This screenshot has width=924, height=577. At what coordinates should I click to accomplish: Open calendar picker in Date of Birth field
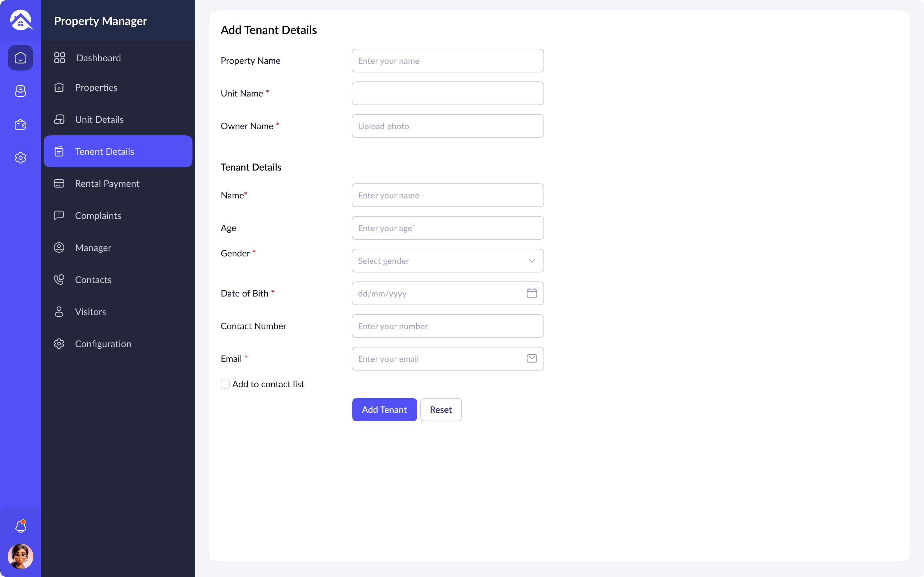point(532,293)
